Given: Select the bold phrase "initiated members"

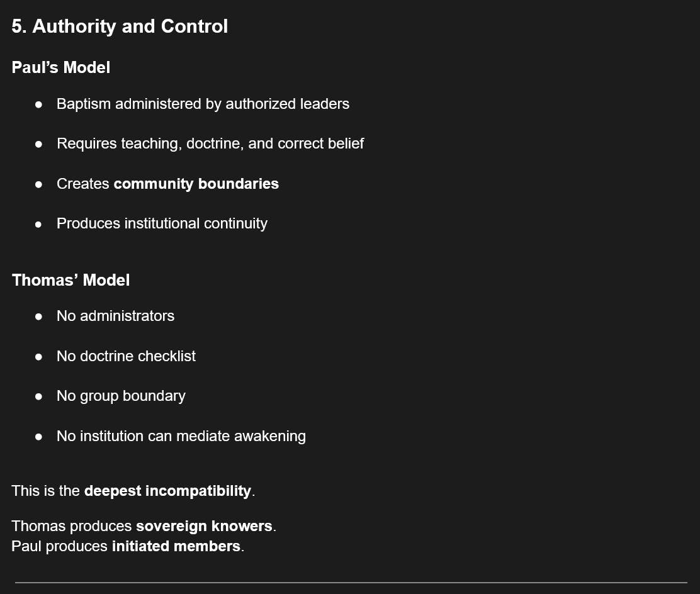Looking at the screenshot, I should [x=176, y=546].
